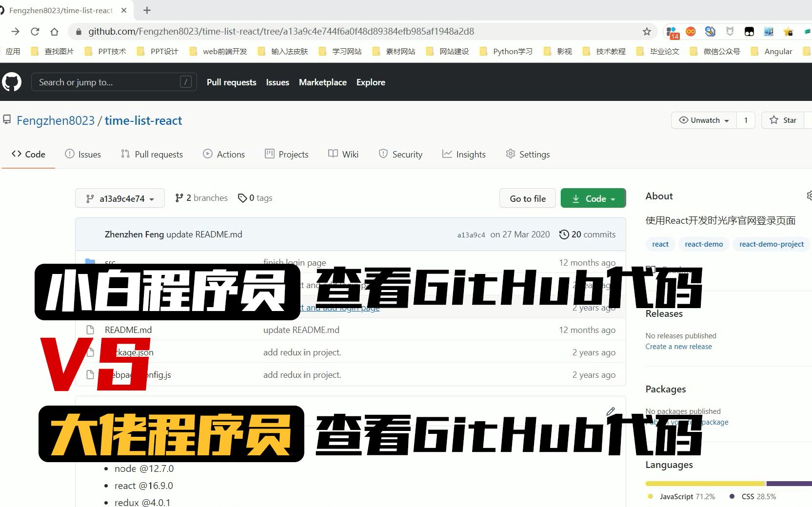Open the time-list-react repository link
This screenshot has height=507, width=812.
point(143,120)
